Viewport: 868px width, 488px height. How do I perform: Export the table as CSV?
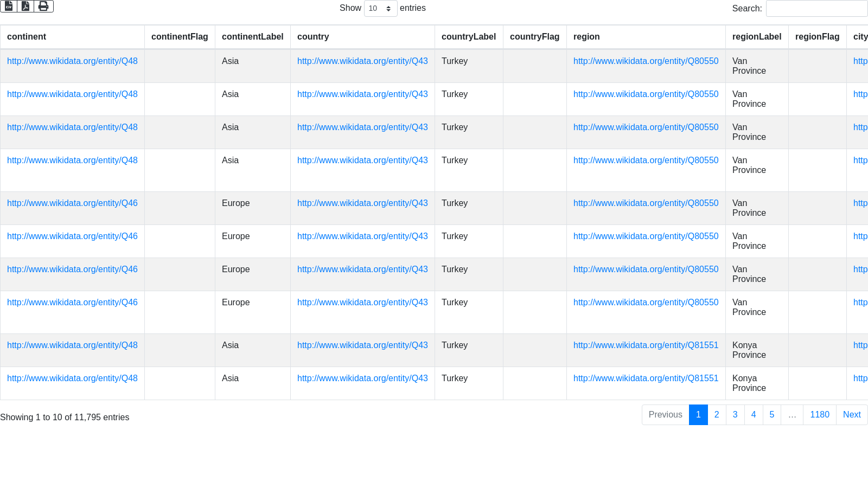[x=9, y=6]
